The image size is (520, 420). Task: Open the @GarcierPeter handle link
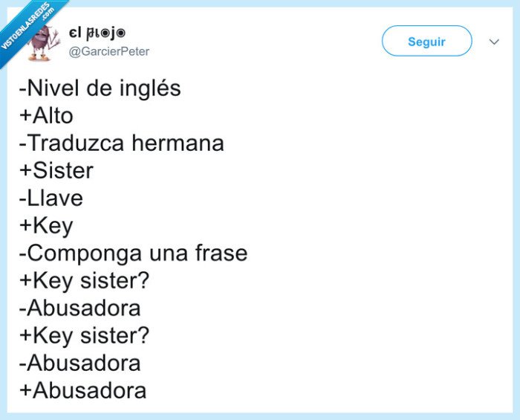coord(108,51)
